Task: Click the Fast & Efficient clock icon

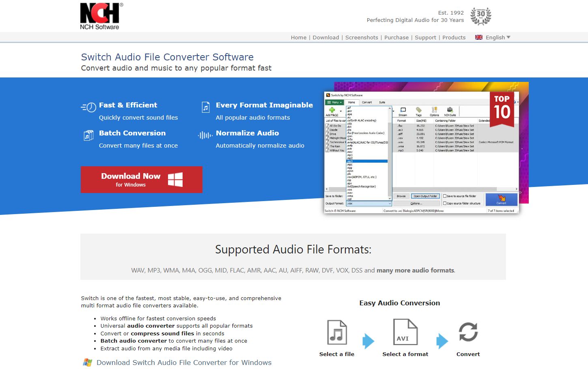Action: click(88, 107)
